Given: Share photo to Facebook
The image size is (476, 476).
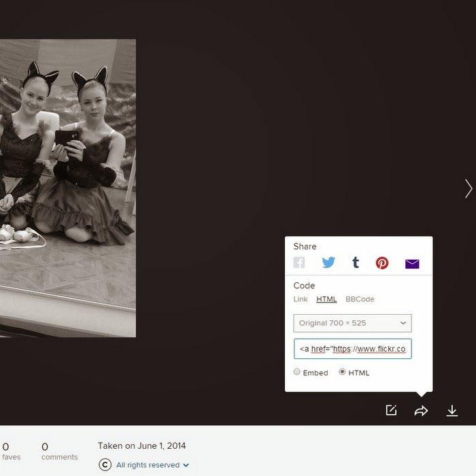Looking at the screenshot, I should point(299,262).
